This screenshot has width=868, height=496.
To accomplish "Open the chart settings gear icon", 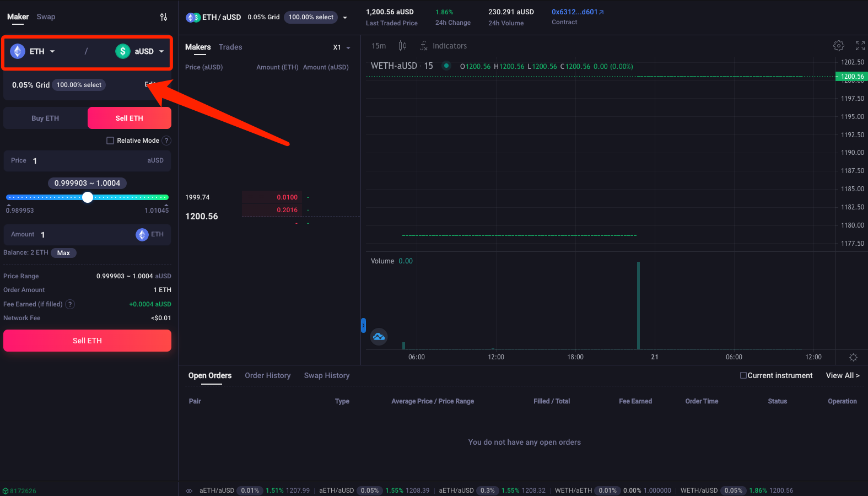I will click(x=838, y=46).
